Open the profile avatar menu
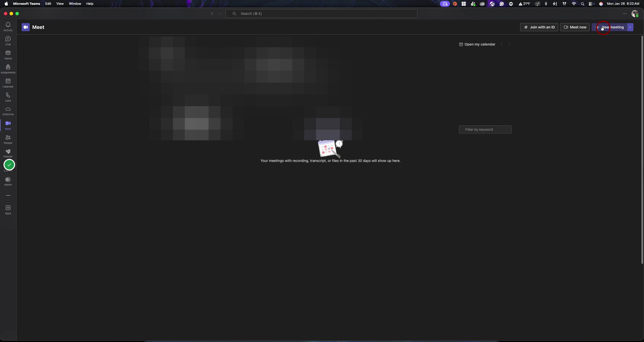Image resolution: width=644 pixels, height=342 pixels. pos(635,14)
